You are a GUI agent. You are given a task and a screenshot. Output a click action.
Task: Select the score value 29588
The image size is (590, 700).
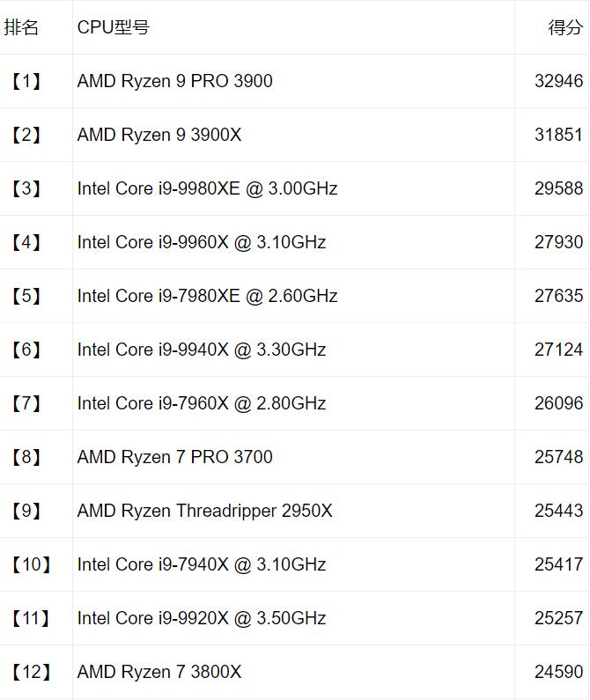click(x=558, y=188)
